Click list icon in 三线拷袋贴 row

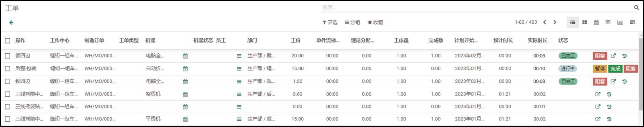[239, 107]
